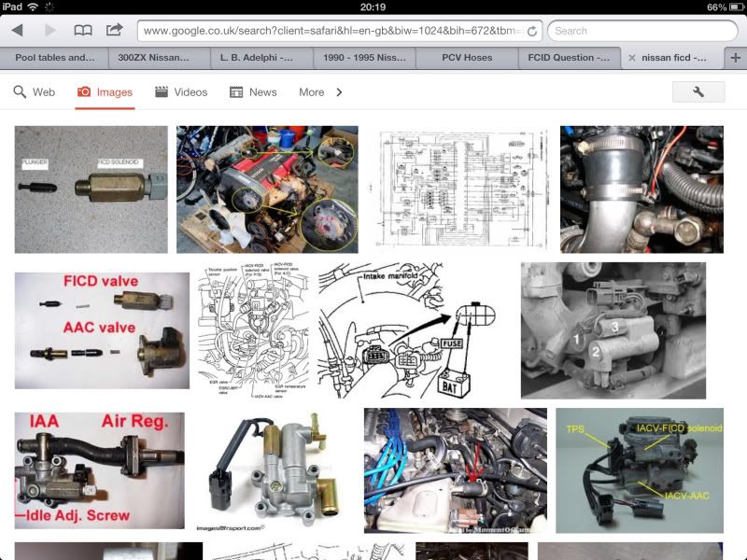Image resolution: width=747 pixels, height=560 pixels.
Task: Switch to the Videos results tab
Action: 181,92
